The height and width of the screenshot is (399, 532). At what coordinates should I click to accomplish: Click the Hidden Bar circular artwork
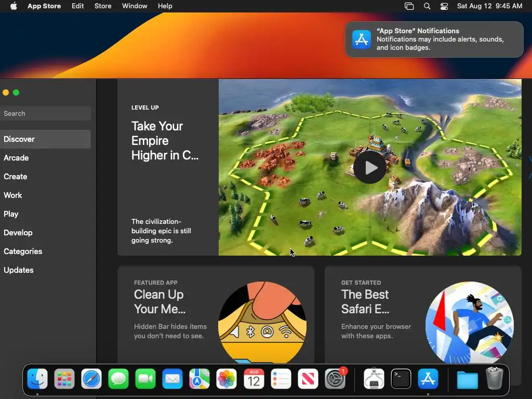262,322
